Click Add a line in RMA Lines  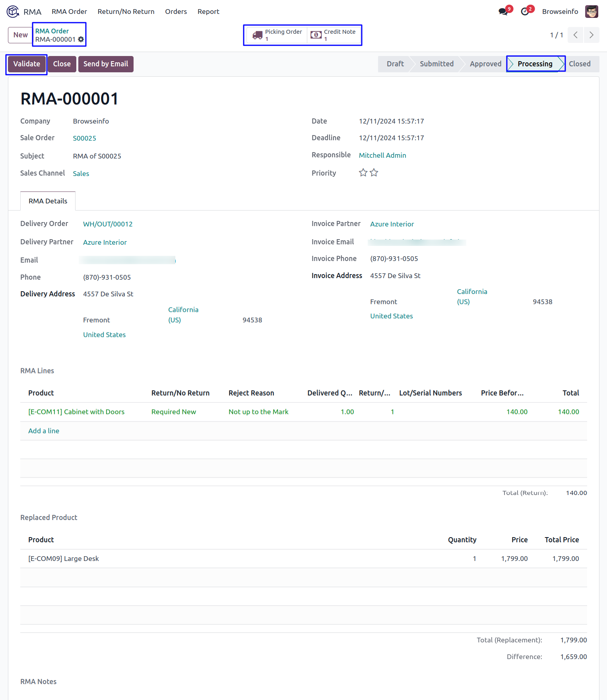(44, 431)
